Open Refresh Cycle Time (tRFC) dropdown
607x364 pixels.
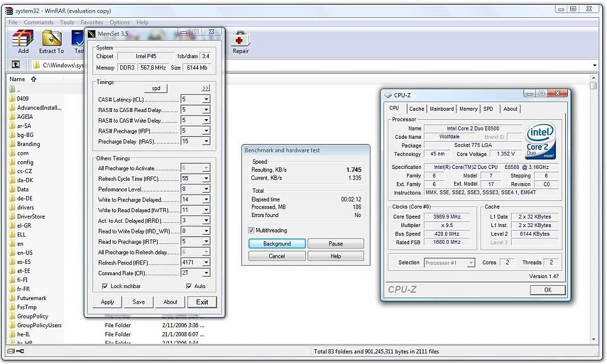(206, 178)
